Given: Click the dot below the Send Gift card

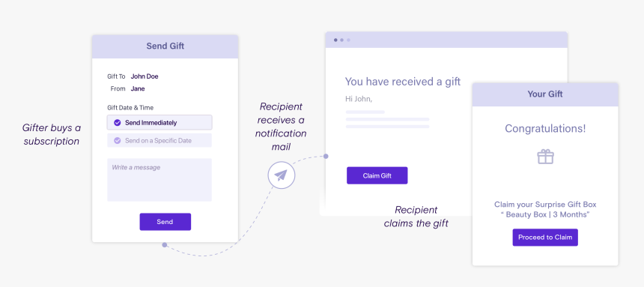Looking at the screenshot, I should pos(164,245).
